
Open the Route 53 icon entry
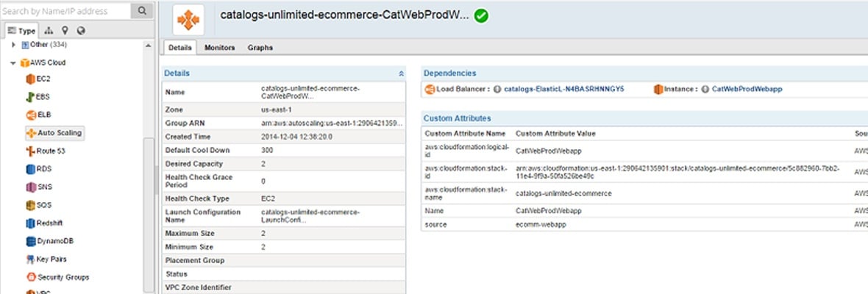click(x=30, y=151)
